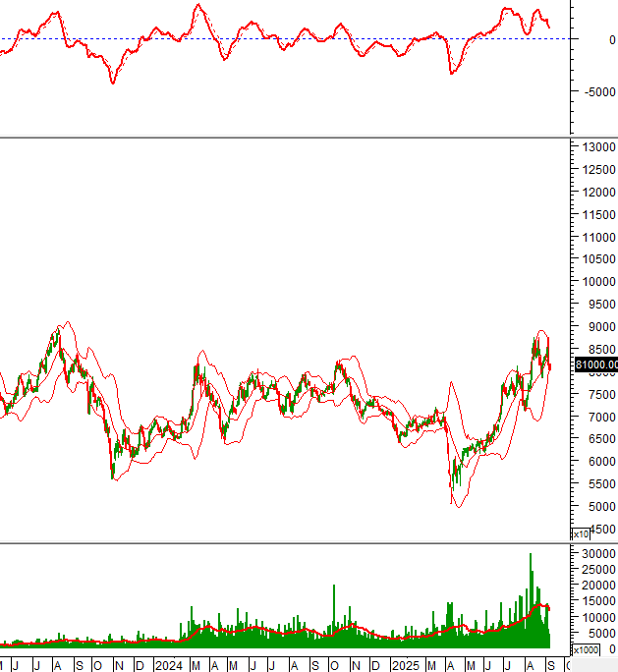Click the 13000 label on price axis
Viewport: 618px width, 672px height.
[596, 147]
